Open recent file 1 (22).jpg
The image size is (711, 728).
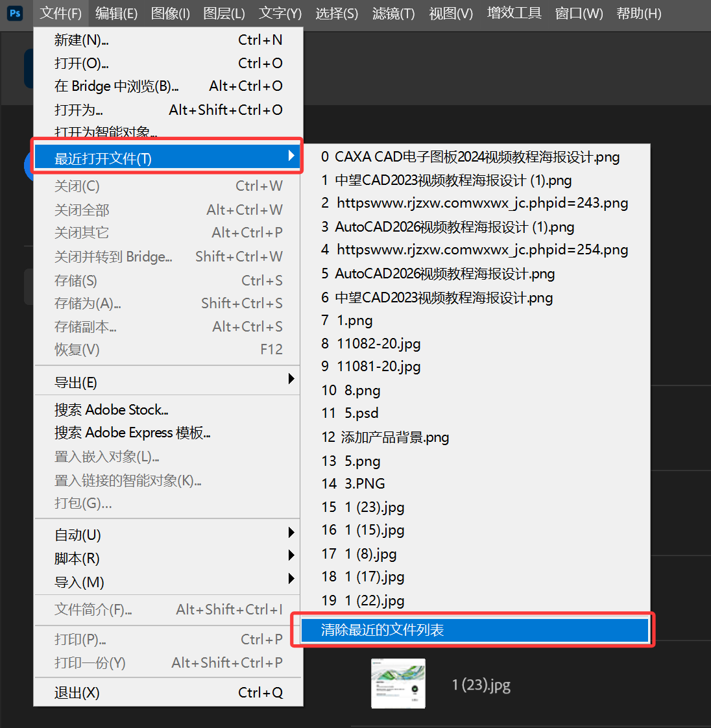click(x=476, y=601)
